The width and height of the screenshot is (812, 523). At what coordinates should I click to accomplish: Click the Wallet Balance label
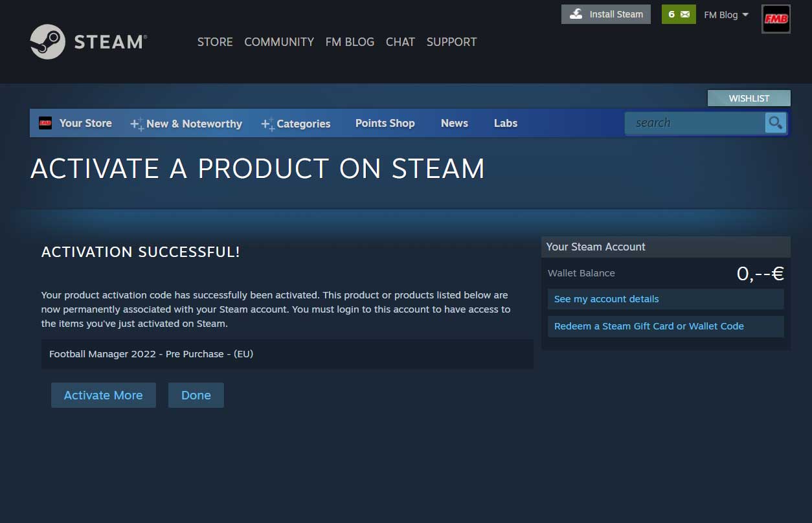[x=581, y=273]
